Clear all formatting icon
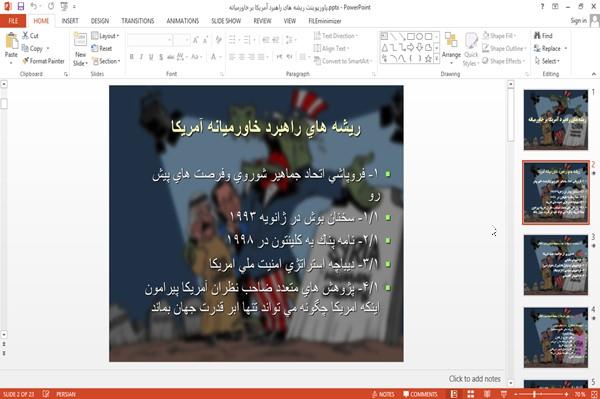 pyautogui.click(x=218, y=40)
